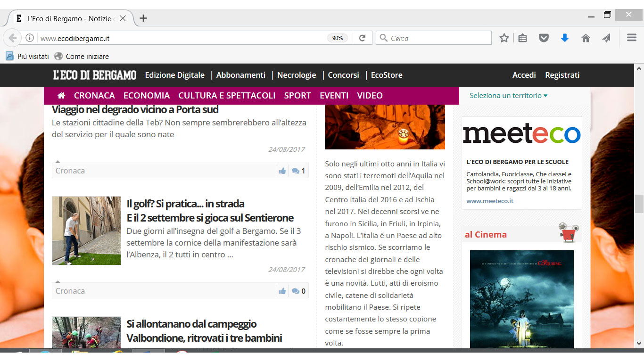Click the comments icon on the Porta sud article

(296, 171)
